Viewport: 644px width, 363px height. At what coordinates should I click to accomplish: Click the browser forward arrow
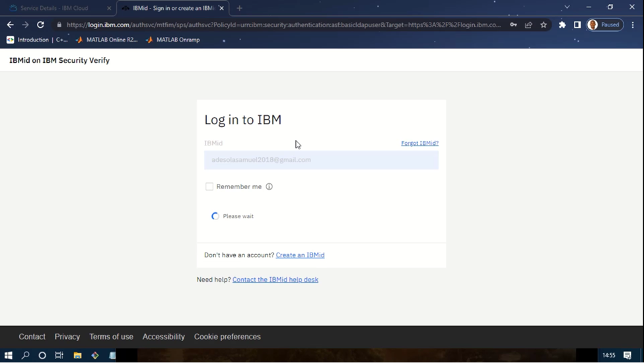(x=26, y=24)
